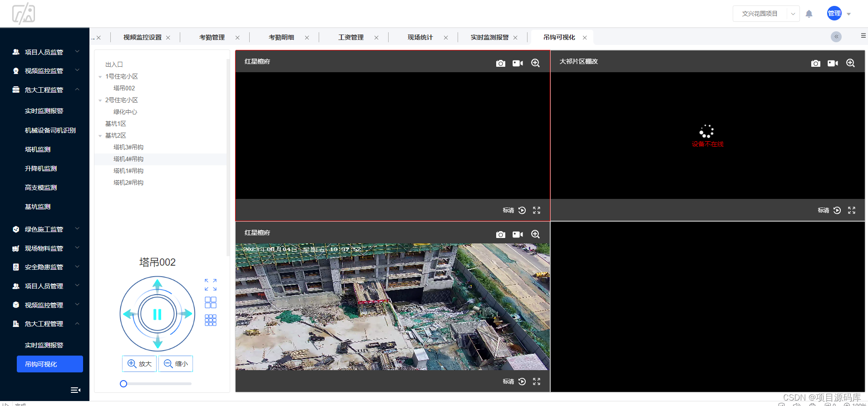Screen dimensions: 868x406
Task: Switch to the 现场统计 tab
Action: coord(420,37)
